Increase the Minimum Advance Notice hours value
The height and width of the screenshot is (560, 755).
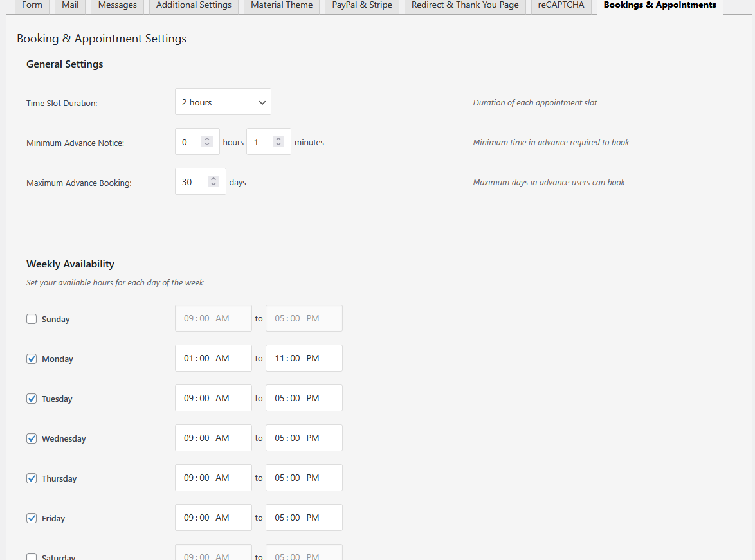point(206,138)
